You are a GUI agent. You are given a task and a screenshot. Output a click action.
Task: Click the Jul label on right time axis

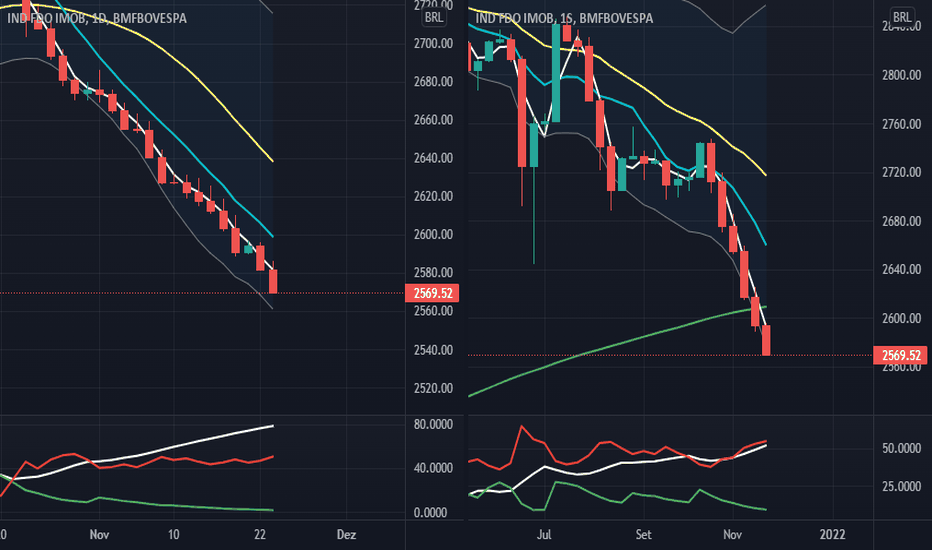click(x=544, y=534)
